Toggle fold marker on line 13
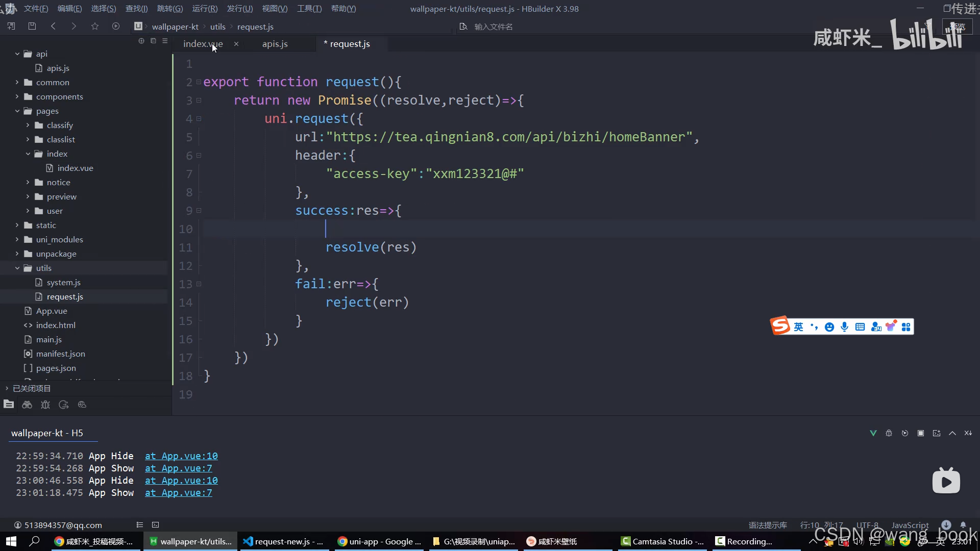980x551 pixels. (x=199, y=284)
